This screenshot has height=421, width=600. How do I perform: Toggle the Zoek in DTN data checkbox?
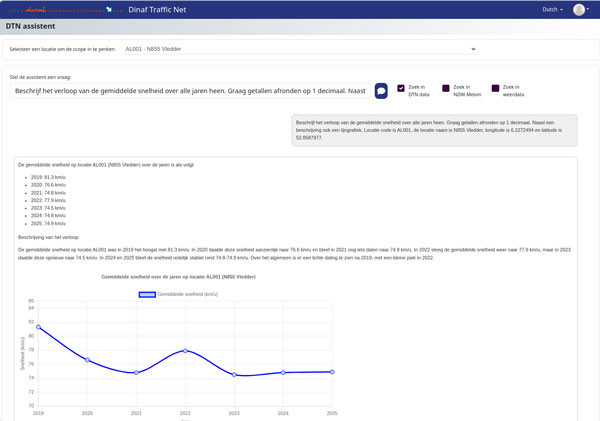(x=401, y=88)
